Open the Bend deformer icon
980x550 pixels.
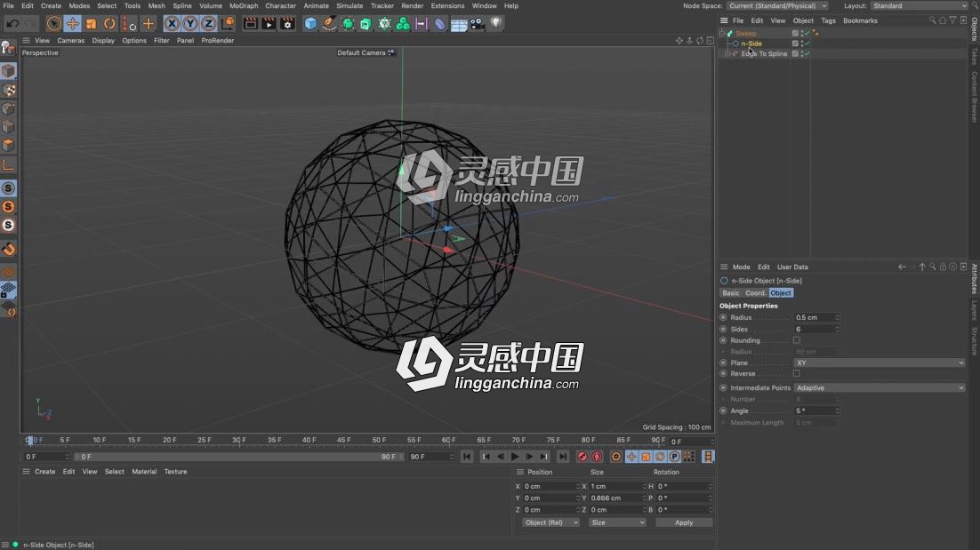[x=440, y=24]
